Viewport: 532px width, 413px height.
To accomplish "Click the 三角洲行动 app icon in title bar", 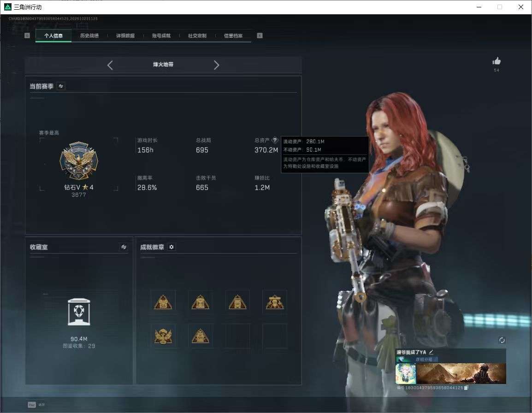I will coord(7,7).
